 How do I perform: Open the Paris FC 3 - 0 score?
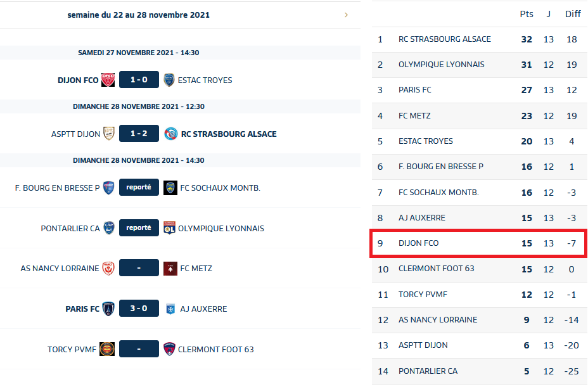click(139, 309)
